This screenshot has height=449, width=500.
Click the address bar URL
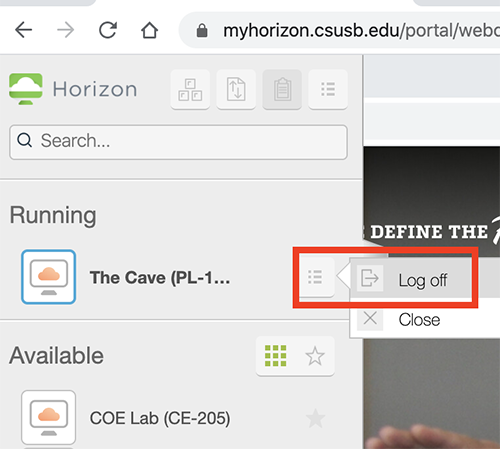(x=361, y=31)
